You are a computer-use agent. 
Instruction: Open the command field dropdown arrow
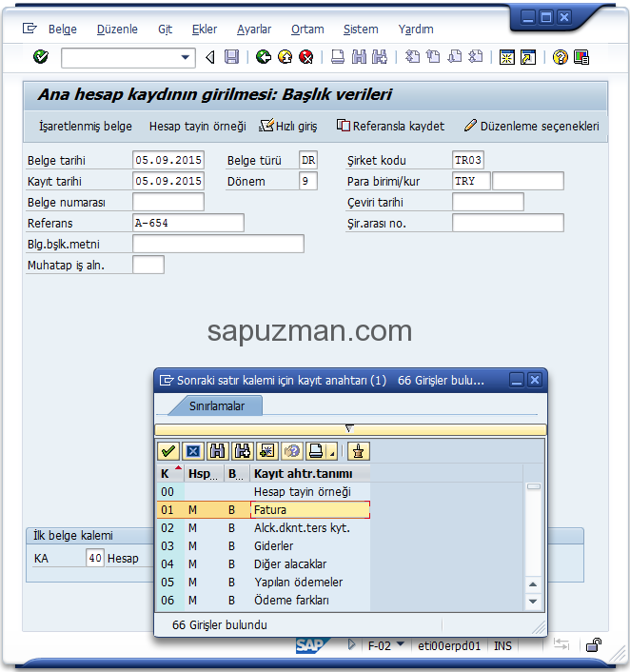click(x=186, y=57)
